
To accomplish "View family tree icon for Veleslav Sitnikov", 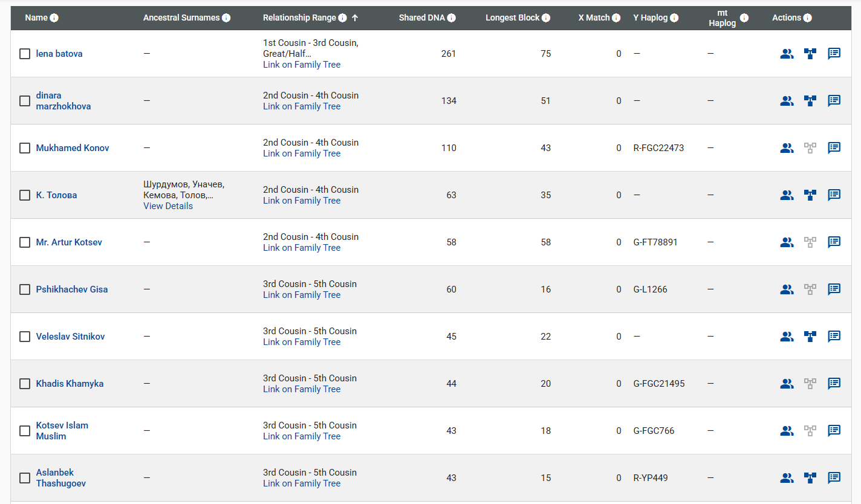I will click(x=810, y=337).
